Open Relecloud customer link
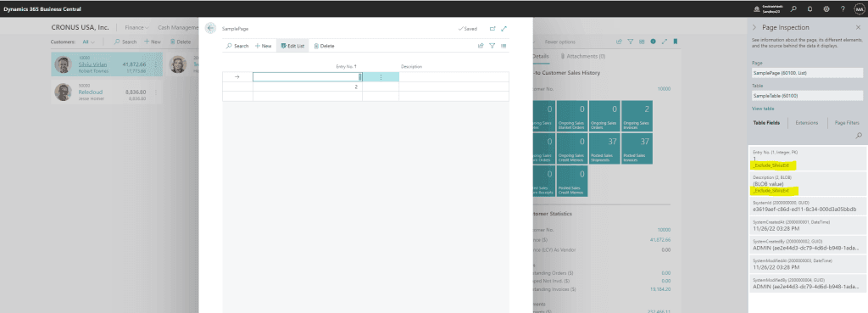 pyautogui.click(x=90, y=92)
